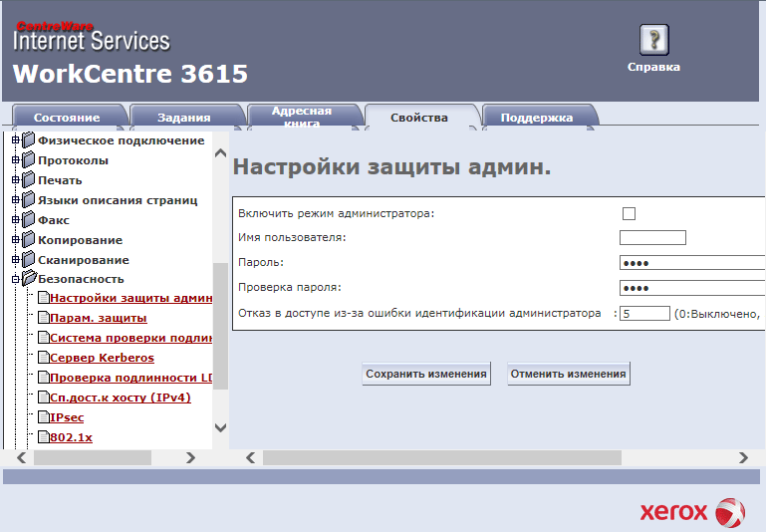Click the tree panel vertical scrollbar thumb
This screenshot has width=766, height=532.
pyautogui.click(x=220, y=326)
